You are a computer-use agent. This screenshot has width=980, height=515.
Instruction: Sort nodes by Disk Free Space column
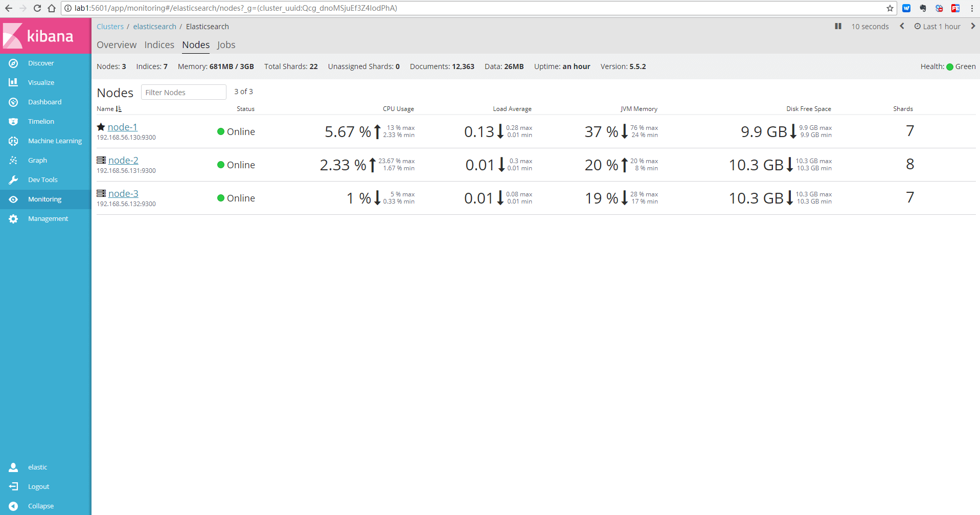809,109
